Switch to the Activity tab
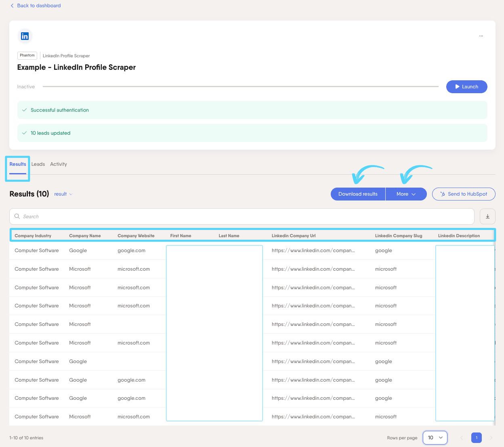Image resolution: width=504 pixels, height=447 pixels. pos(59,164)
